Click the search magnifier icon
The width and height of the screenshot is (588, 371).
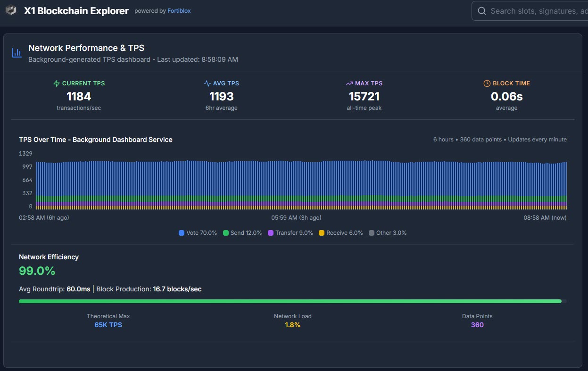[482, 11]
